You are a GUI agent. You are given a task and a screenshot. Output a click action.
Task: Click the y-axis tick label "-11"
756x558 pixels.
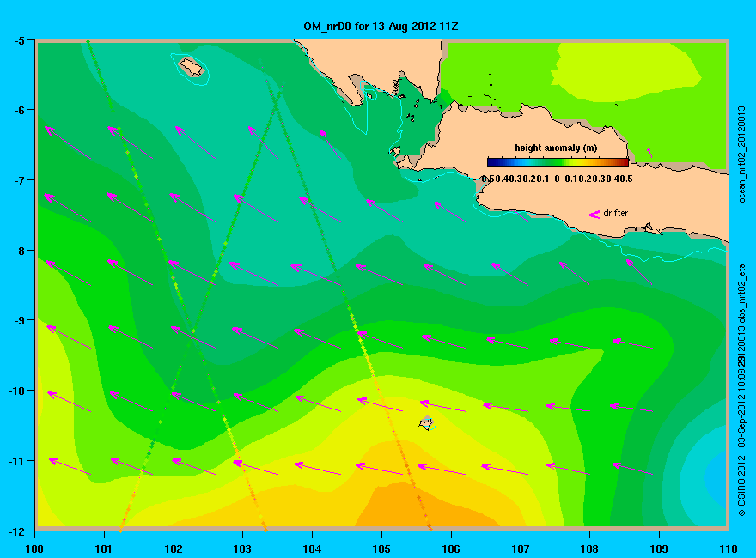tap(17, 461)
